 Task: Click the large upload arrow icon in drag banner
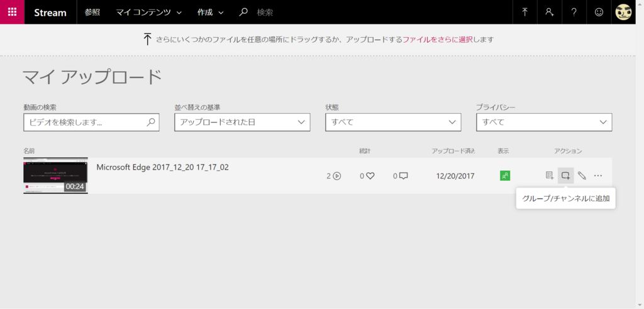[147, 40]
